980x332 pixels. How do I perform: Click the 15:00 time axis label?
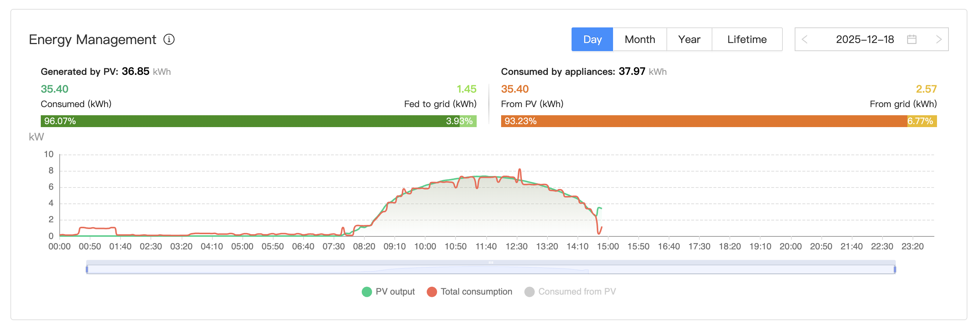607,246
